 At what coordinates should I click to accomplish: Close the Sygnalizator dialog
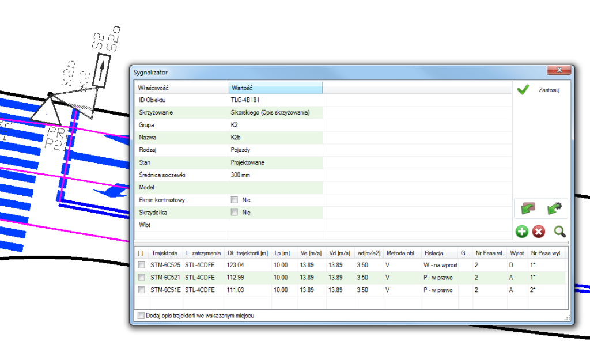(x=559, y=70)
